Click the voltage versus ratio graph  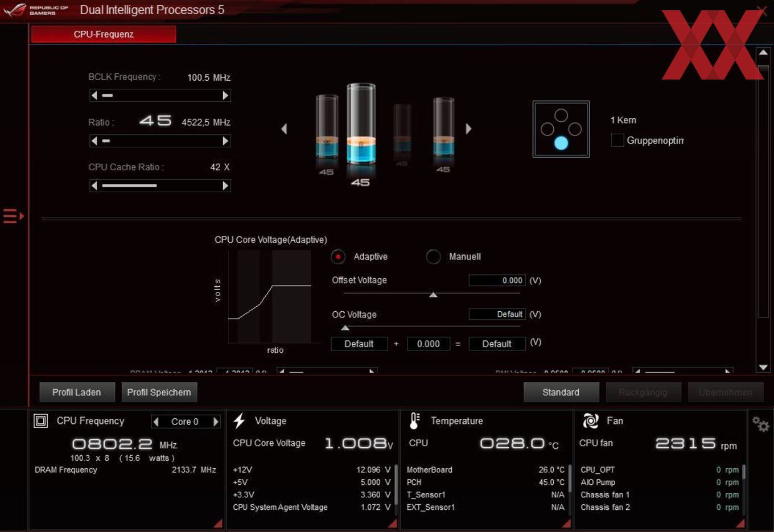click(x=270, y=296)
